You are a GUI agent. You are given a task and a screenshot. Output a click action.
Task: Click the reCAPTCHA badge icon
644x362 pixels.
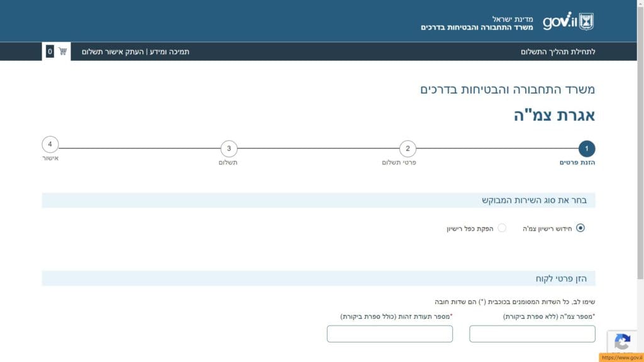tap(622, 342)
